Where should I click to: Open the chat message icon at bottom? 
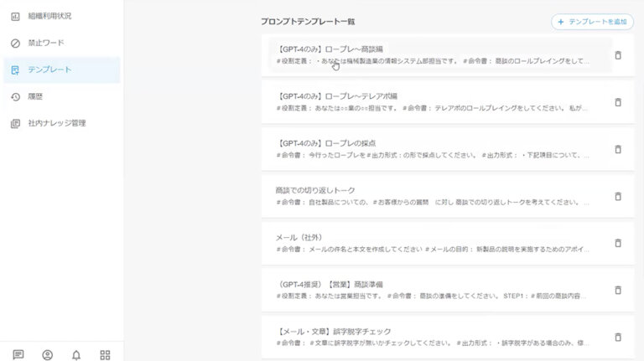tap(18, 354)
